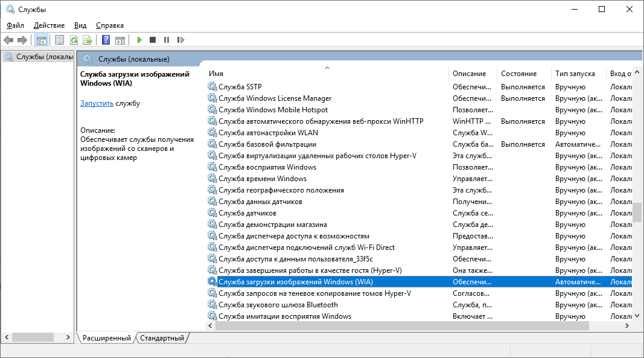The width and height of the screenshot is (644, 358).
Task: Open Properties toolbar icon
Action: (x=59, y=40)
